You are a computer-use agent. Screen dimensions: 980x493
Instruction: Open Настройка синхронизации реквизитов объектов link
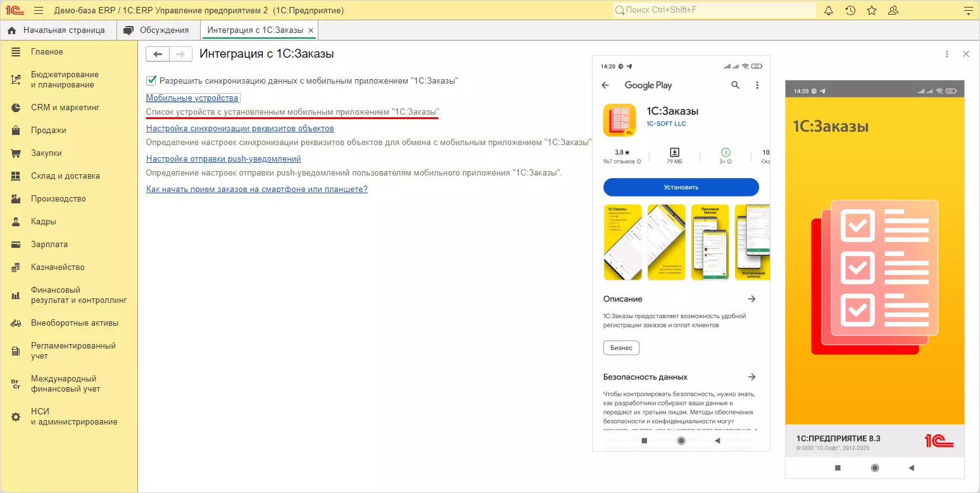pyautogui.click(x=240, y=129)
